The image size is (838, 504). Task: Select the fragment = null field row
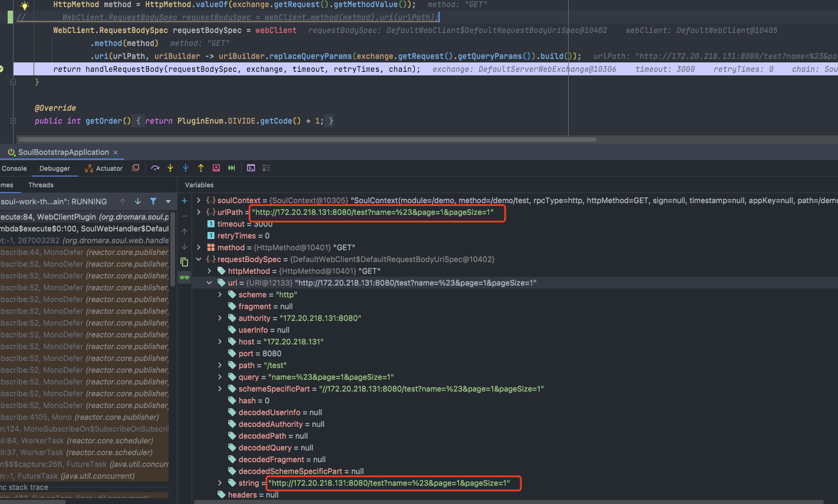point(515,306)
